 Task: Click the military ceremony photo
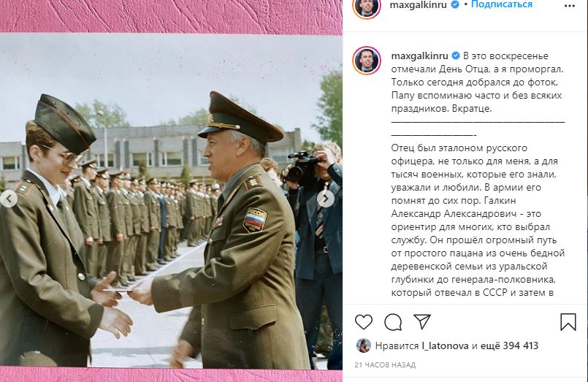point(171,201)
